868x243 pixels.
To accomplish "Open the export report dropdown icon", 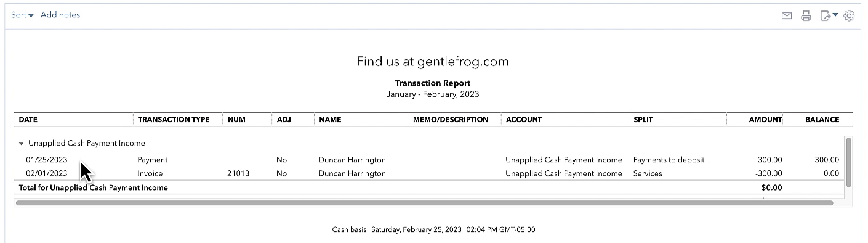I will click(829, 16).
